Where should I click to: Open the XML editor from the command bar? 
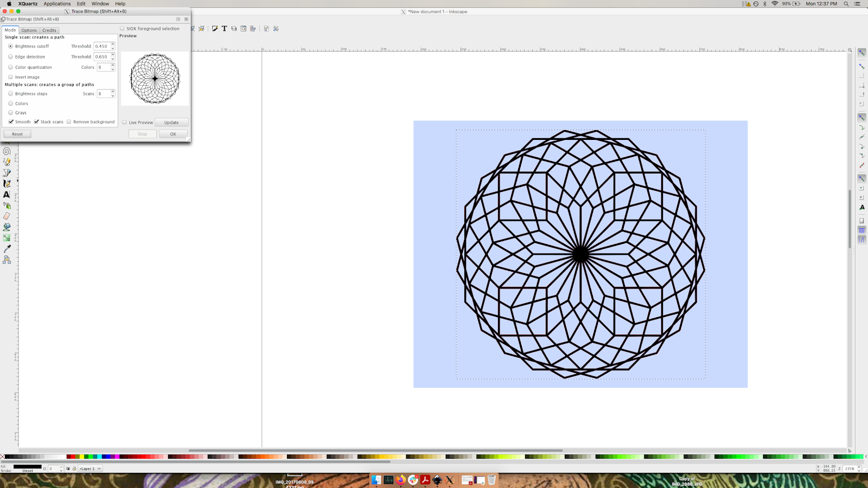click(243, 28)
